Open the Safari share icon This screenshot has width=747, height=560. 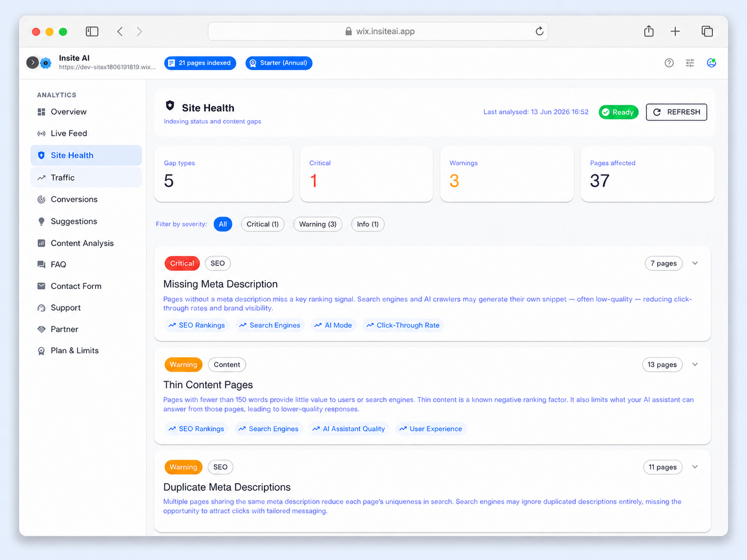649,31
